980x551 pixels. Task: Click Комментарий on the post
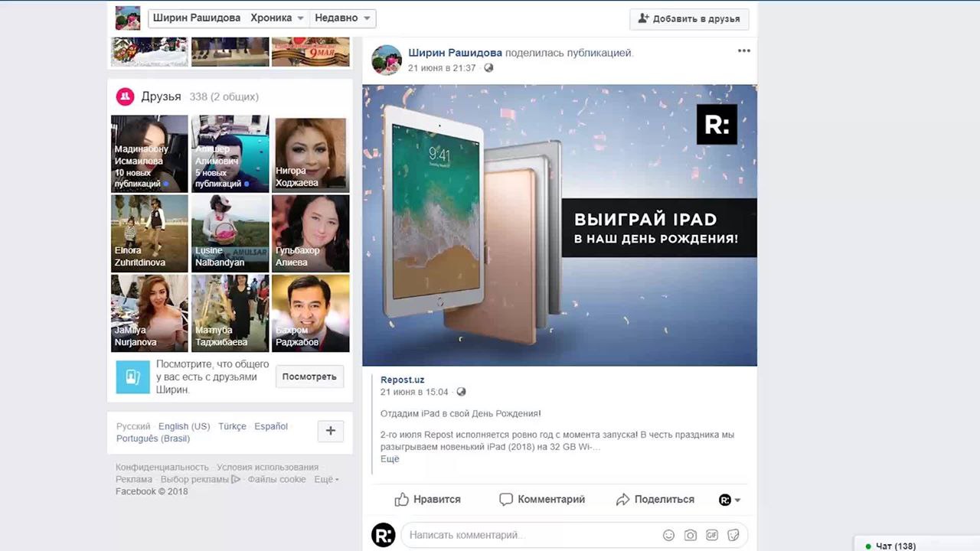coord(542,499)
